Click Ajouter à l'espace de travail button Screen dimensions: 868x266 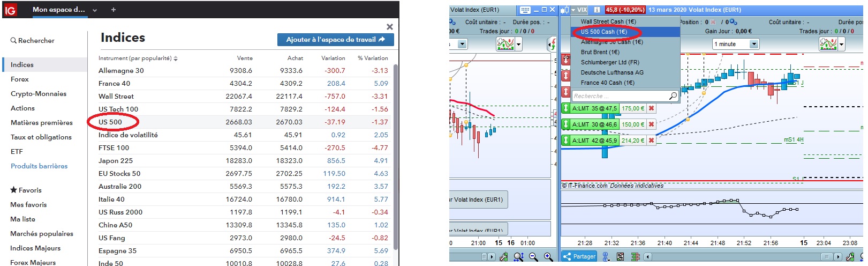(x=336, y=40)
